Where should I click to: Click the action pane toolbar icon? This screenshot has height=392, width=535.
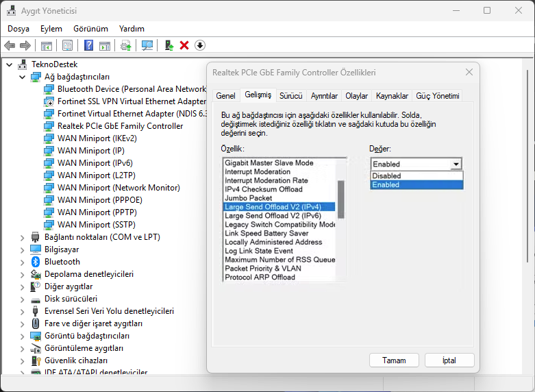tap(105, 45)
